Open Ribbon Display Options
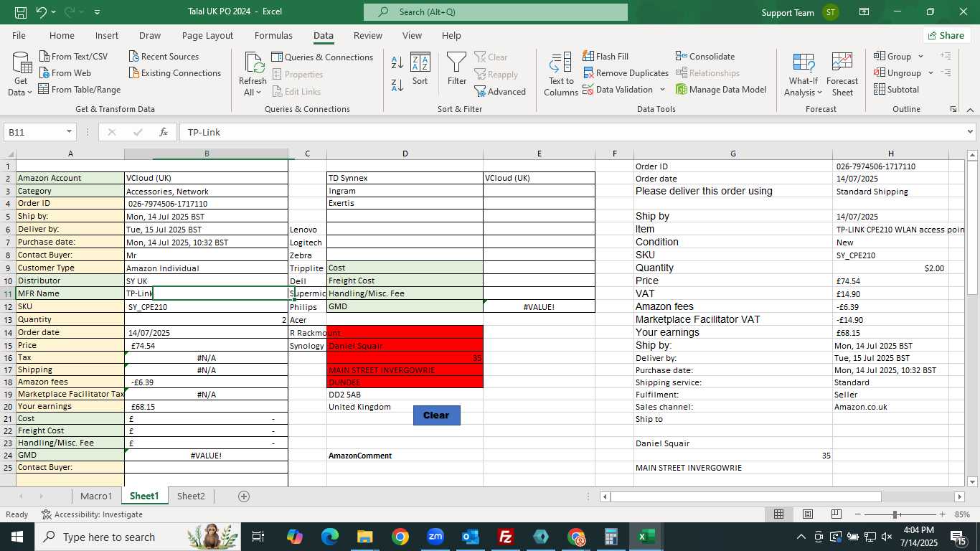Screen dimensions: 980x551 pos(864,12)
